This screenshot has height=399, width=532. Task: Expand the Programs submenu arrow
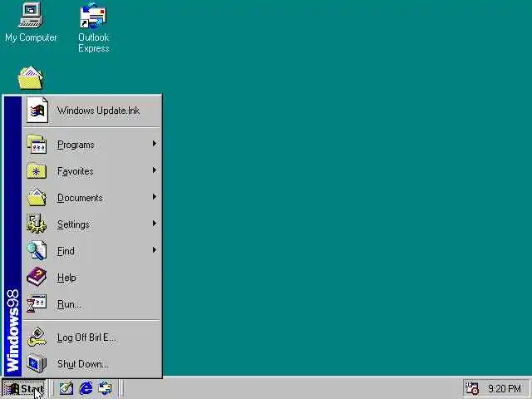155,144
